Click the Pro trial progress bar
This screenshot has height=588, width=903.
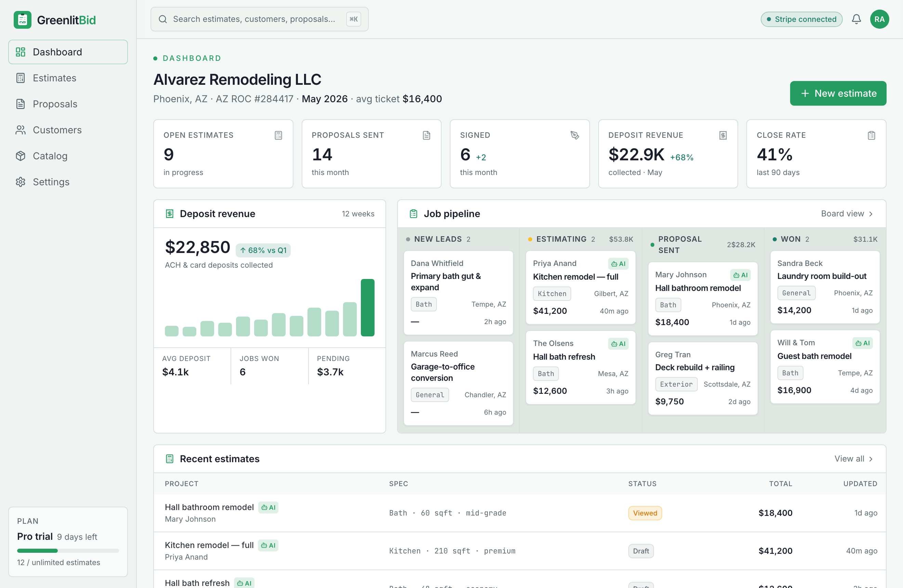tap(68, 550)
